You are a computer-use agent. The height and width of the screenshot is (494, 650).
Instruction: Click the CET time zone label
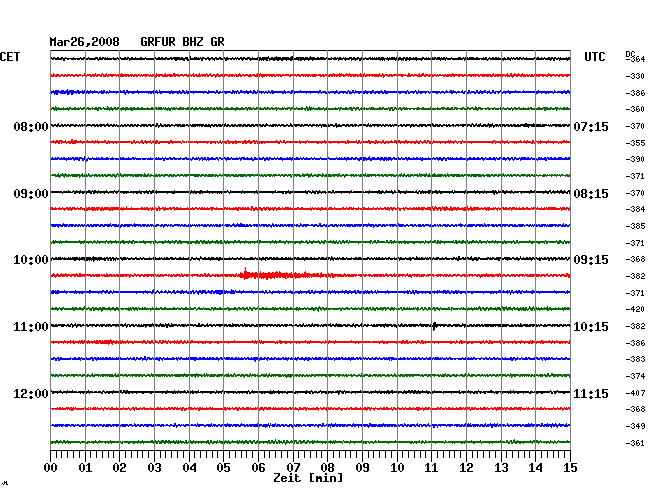pos(10,57)
